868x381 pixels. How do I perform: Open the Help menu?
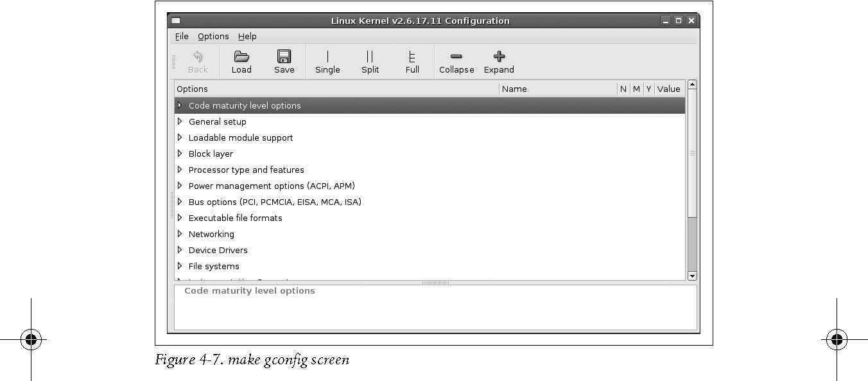247,37
